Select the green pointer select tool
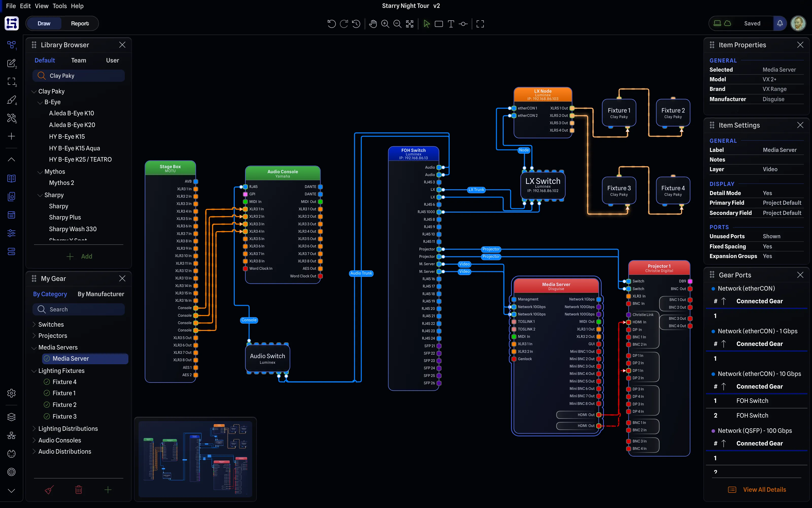This screenshot has width=812, height=508. 427,24
